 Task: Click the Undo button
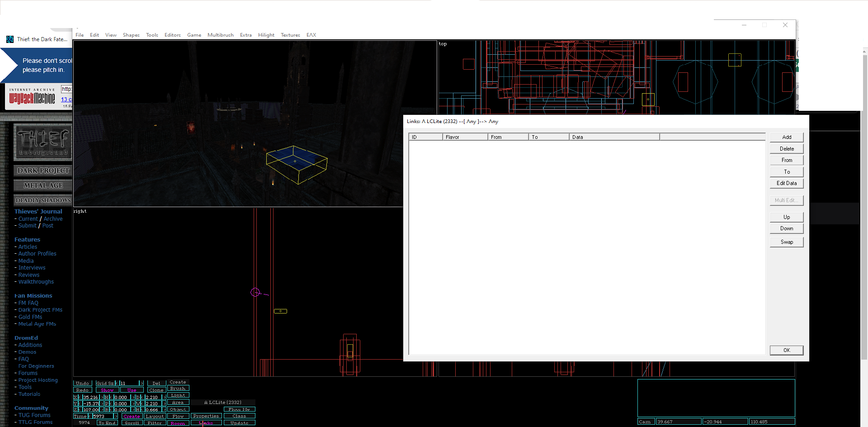[82, 383]
